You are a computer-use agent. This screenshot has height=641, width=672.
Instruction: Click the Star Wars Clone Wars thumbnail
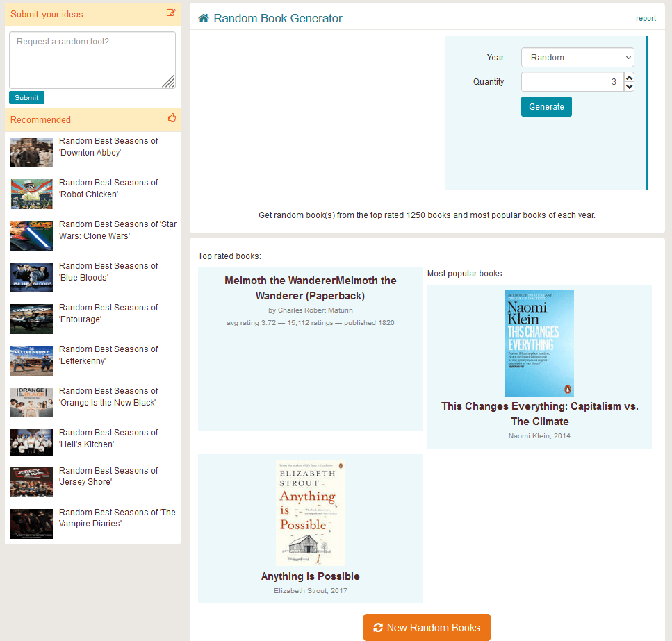[x=32, y=235]
